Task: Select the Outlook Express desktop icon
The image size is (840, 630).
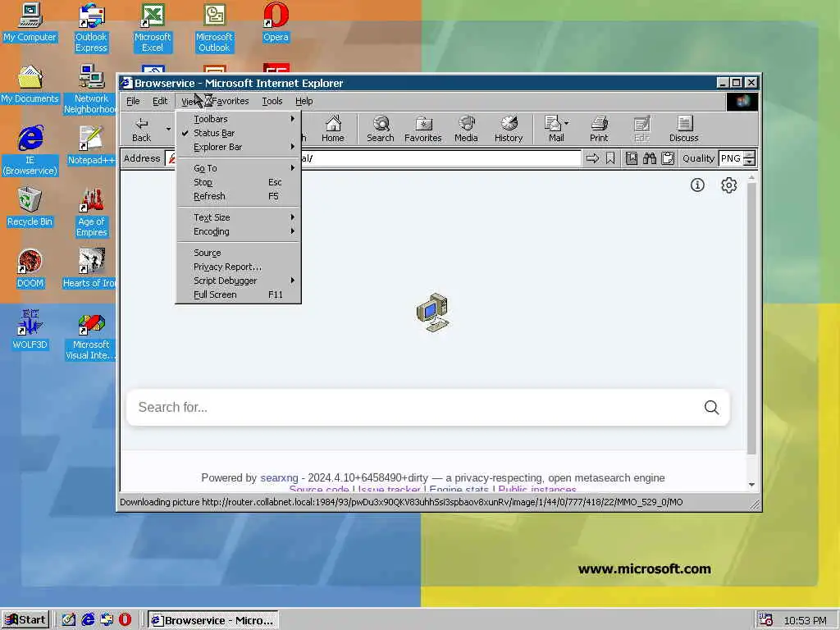Action: 91,28
